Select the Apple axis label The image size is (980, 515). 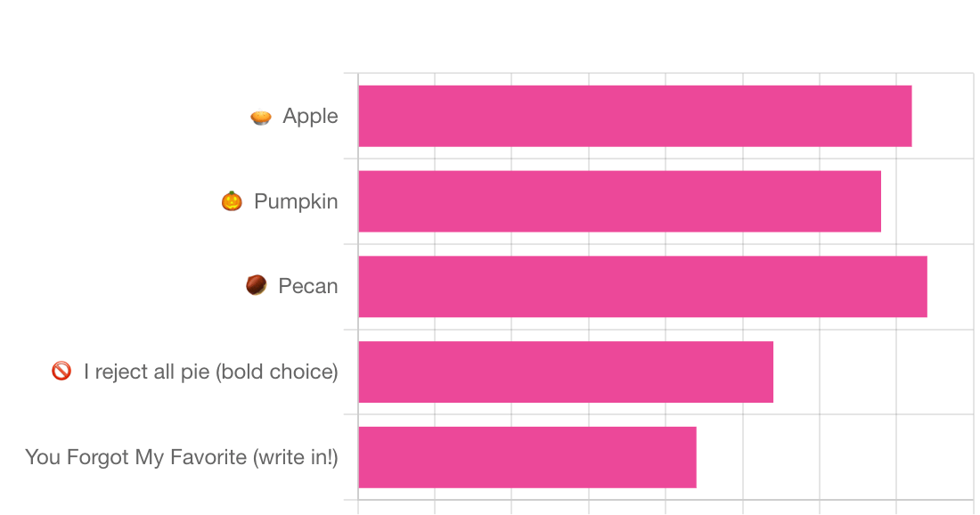pos(310,116)
